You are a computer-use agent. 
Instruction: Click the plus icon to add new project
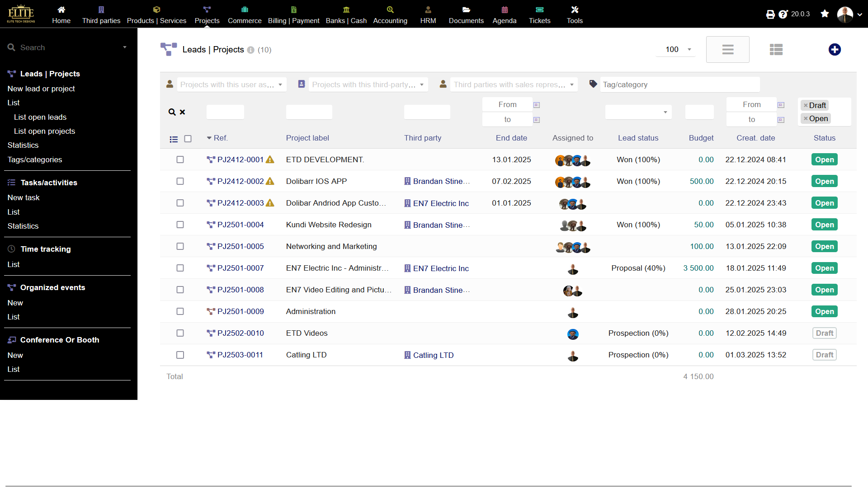point(835,50)
